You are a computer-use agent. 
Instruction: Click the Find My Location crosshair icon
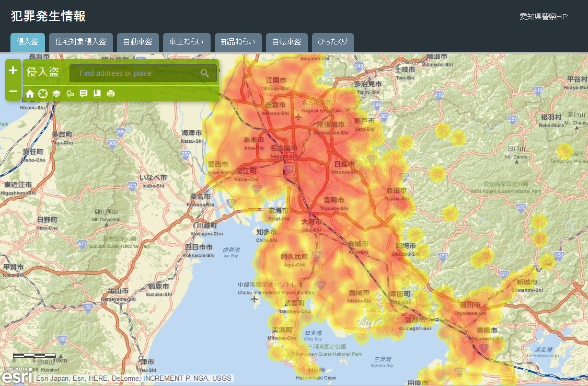pos(42,93)
